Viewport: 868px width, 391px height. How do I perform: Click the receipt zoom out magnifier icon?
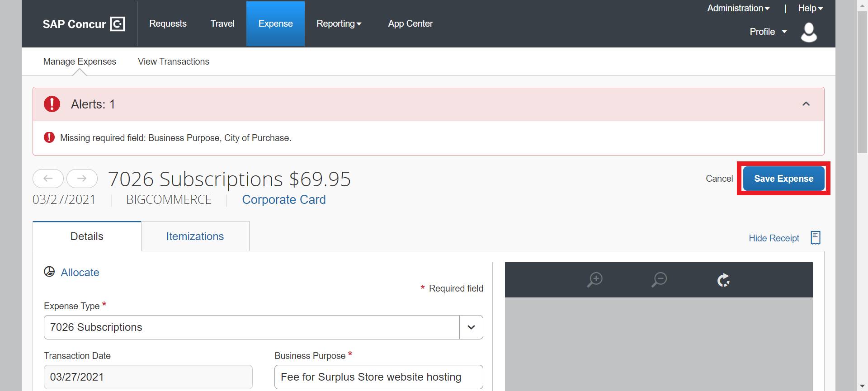[x=659, y=280]
